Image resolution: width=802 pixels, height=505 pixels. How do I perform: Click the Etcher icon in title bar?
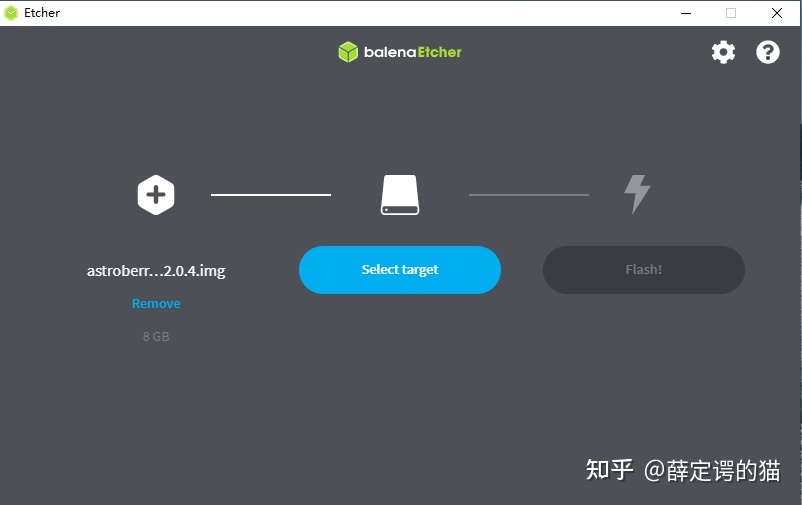pyautogui.click(x=11, y=13)
